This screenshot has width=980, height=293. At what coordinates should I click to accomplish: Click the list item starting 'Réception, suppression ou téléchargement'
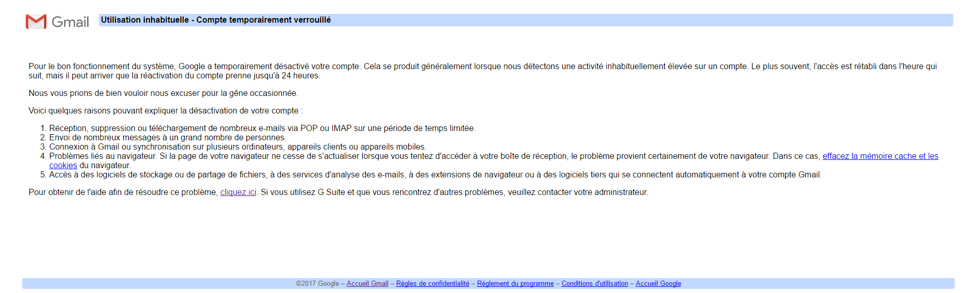262,128
